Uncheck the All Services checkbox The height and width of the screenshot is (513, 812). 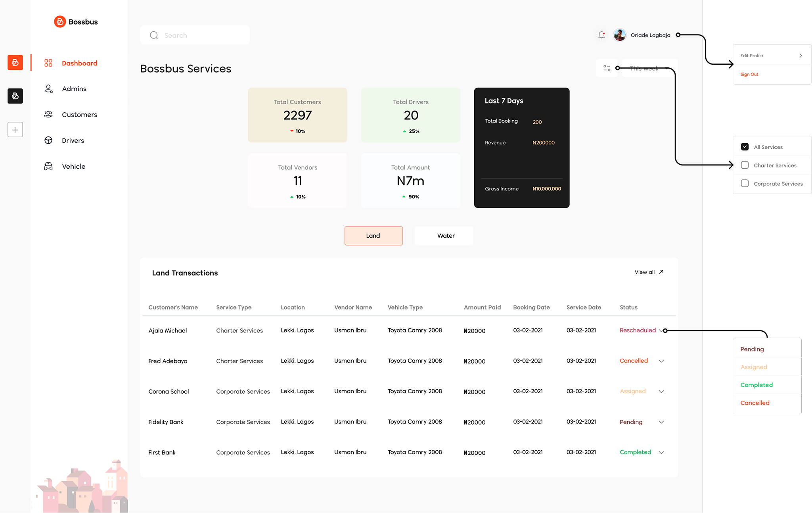(745, 147)
